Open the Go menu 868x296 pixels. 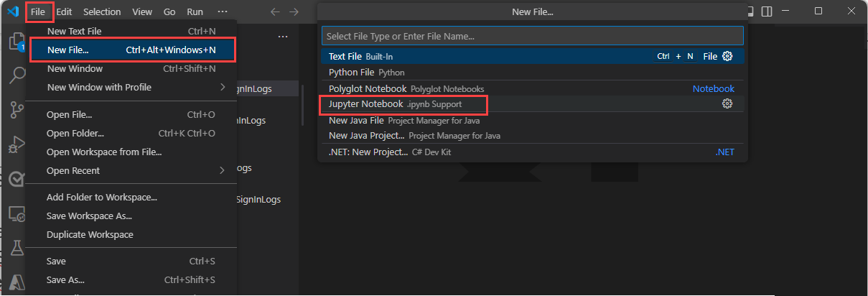169,12
